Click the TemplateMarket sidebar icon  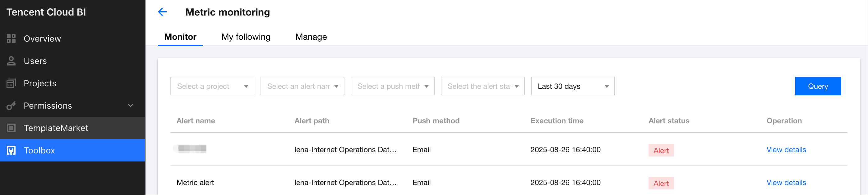click(x=11, y=128)
